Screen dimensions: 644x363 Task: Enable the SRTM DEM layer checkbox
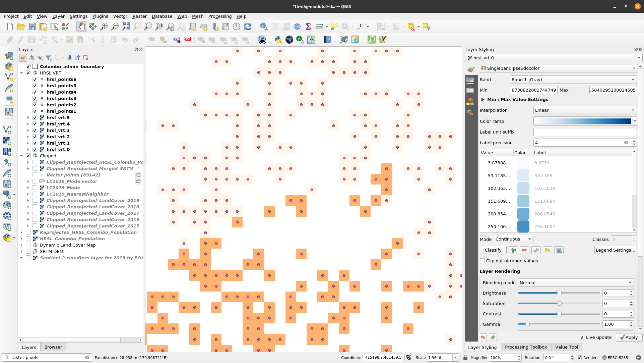[28, 252]
